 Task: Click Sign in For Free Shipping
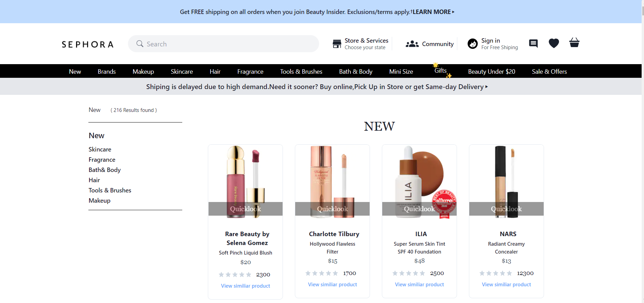(499, 44)
